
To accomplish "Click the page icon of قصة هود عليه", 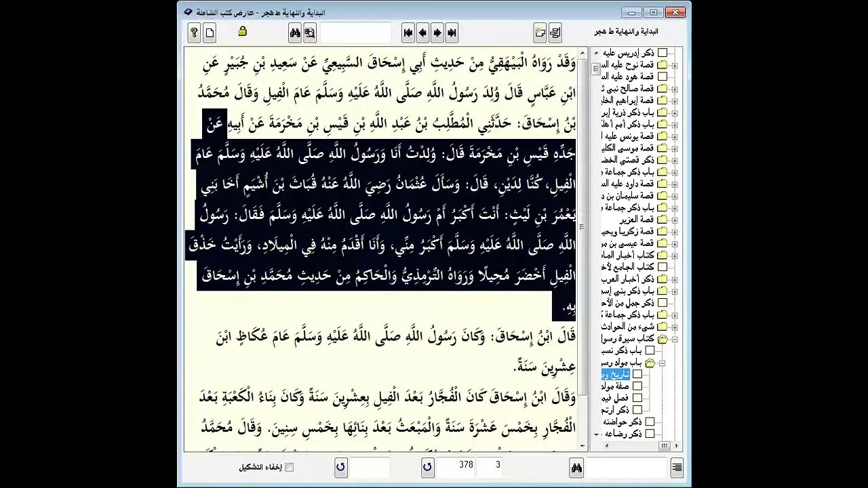I will coord(663,77).
